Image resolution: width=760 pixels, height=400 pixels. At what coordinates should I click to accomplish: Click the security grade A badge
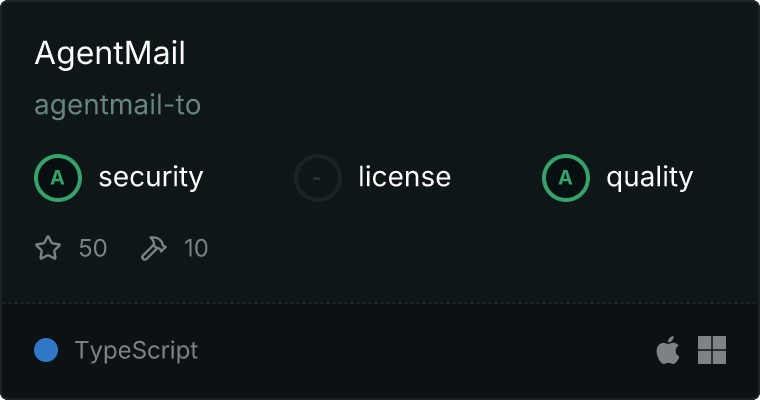point(58,178)
